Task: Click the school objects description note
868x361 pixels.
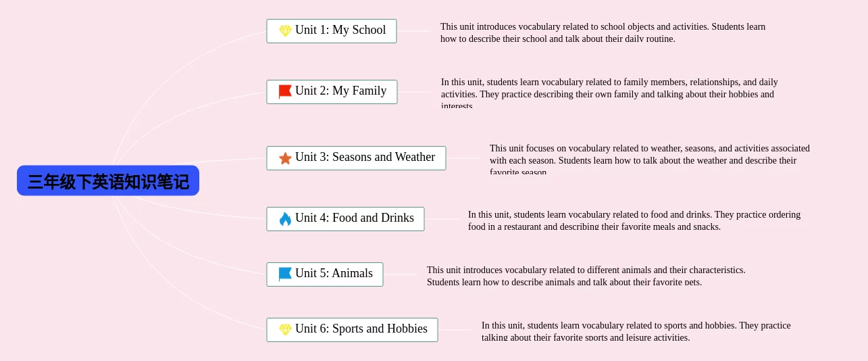Action: 603,32
